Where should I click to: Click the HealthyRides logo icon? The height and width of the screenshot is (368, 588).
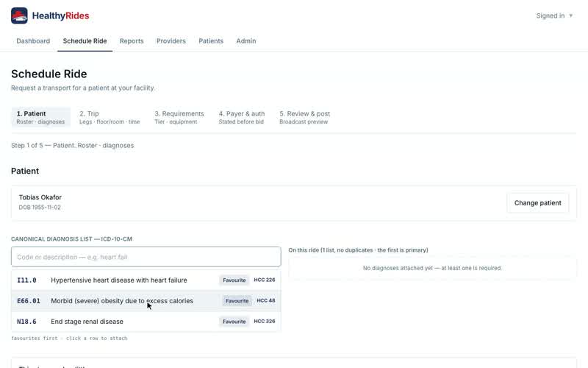pyautogui.click(x=19, y=15)
